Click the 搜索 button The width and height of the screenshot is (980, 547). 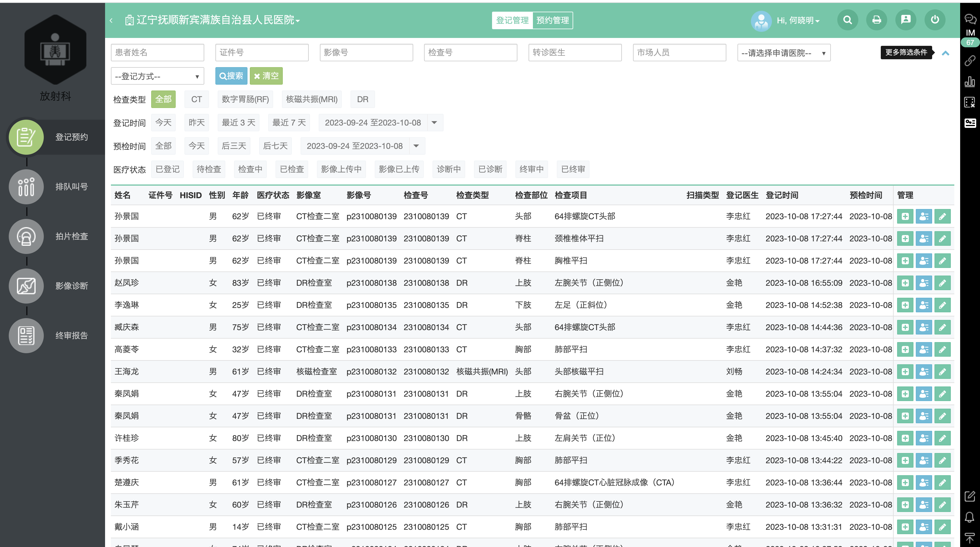point(231,76)
